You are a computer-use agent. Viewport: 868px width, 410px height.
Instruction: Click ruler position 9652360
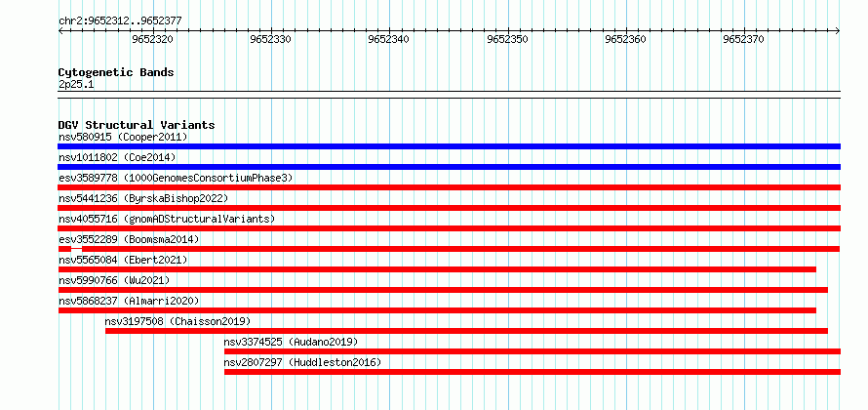point(625,39)
